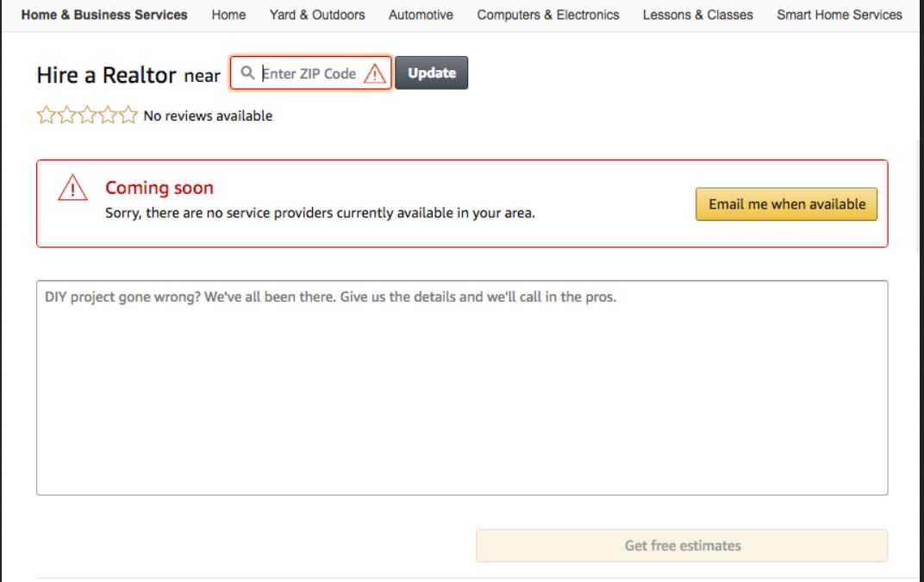Open Yard & Outdoors category

(x=317, y=15)
